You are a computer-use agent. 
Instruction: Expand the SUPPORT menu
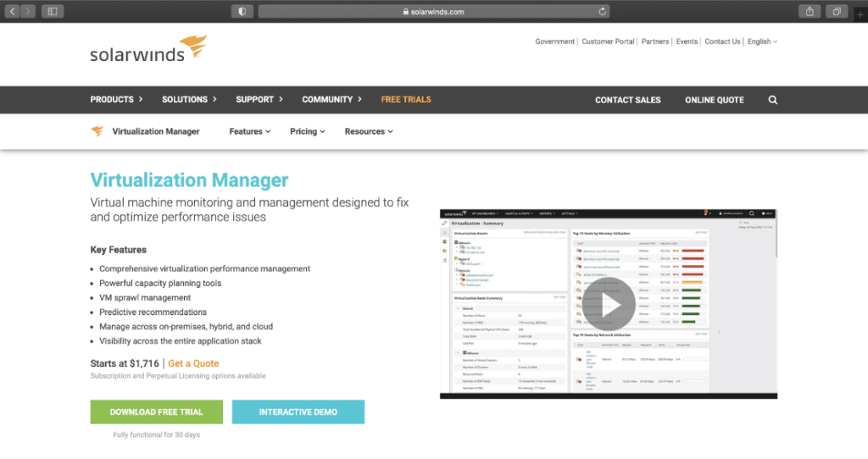click(259, 100)
